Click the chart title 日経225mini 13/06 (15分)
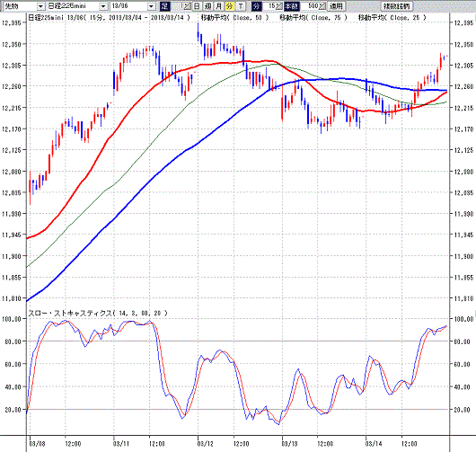Screen dimensions: 476x452 pos(109,18)
